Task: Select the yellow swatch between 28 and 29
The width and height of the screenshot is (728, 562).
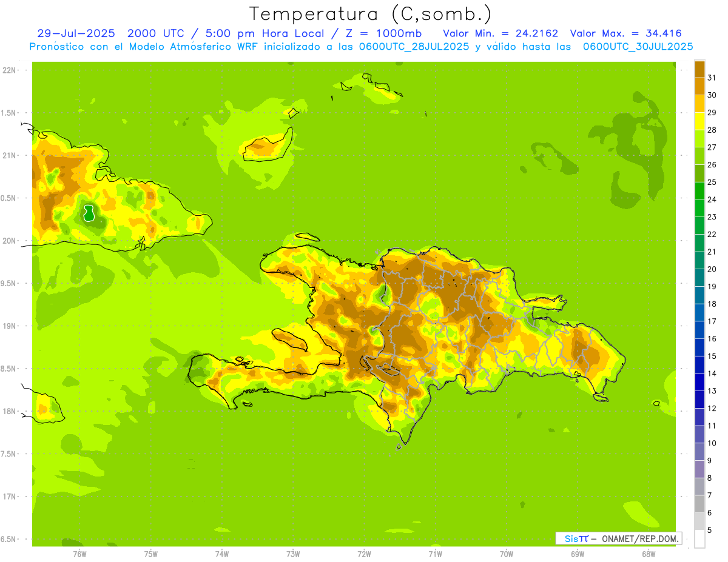Action: pos(699,121)
